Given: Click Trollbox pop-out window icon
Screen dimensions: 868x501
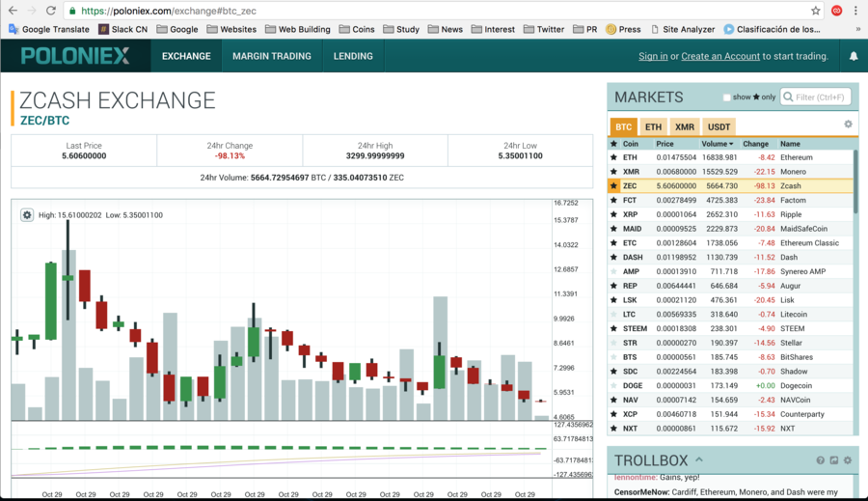Looking at the screenshot, I should pyautogui.click(x=833, y=460).
